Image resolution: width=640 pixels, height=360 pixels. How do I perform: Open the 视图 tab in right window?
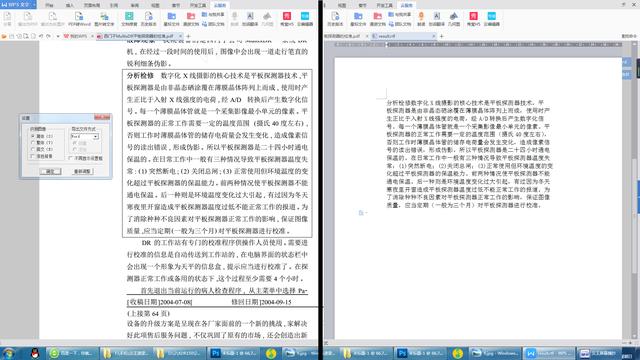[x=342, y=5]
